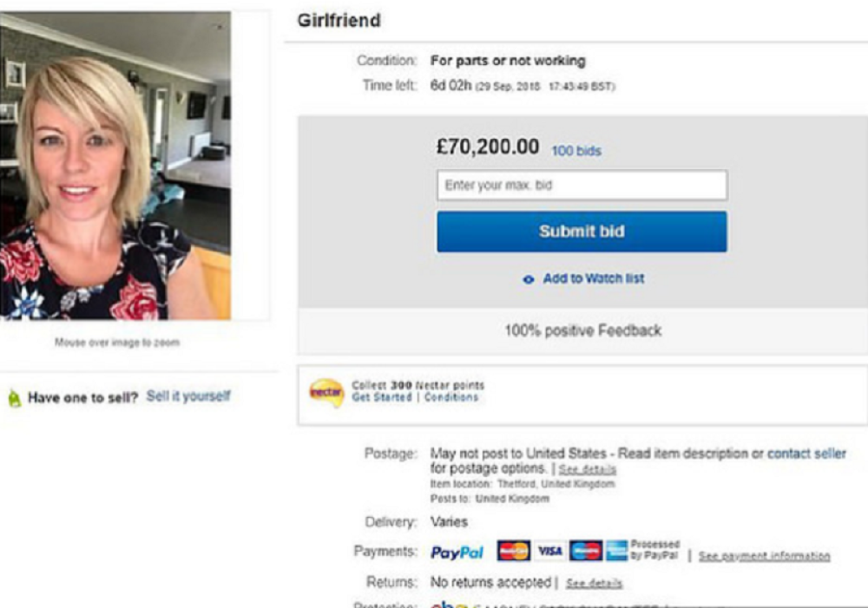Click the max bid input field
The width and height of the screenshot is (868, 608).
pyautogui.click(x=582, y=186)
